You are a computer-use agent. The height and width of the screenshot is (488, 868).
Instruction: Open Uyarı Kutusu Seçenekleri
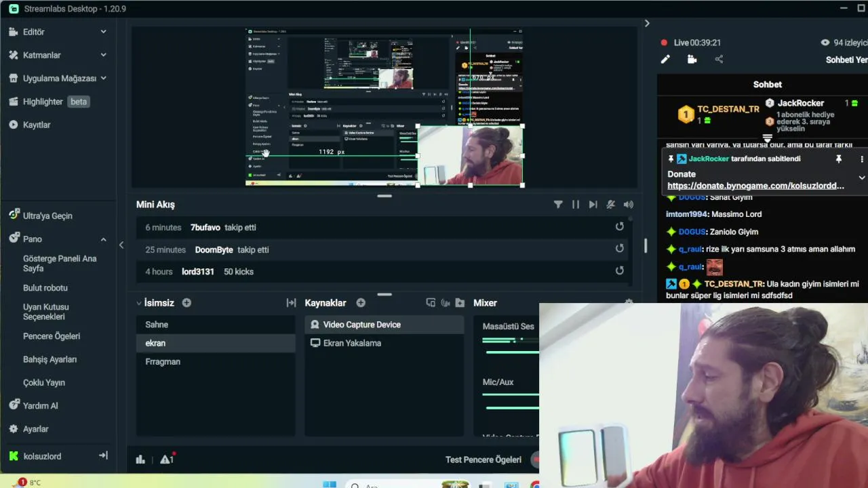click(x=46, y=312)
